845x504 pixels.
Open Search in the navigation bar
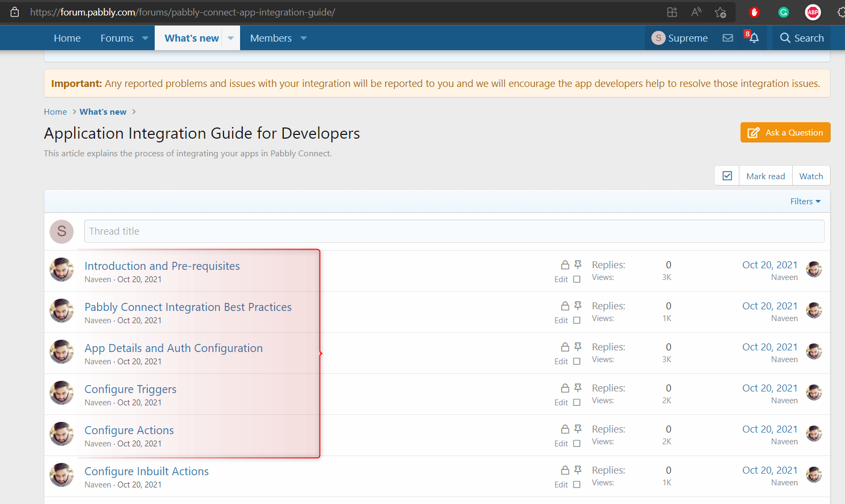[x=802, y=38]
